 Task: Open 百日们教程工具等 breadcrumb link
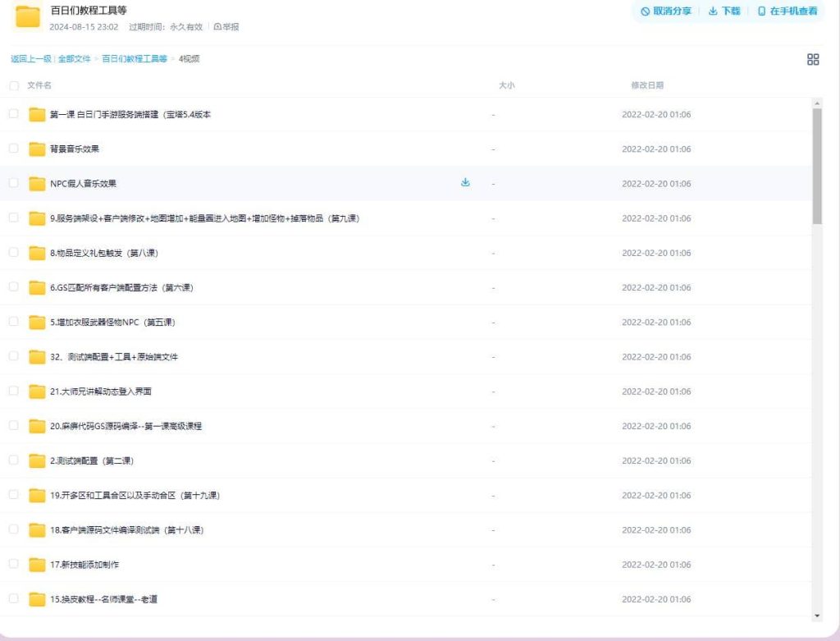tap(135, 59)
